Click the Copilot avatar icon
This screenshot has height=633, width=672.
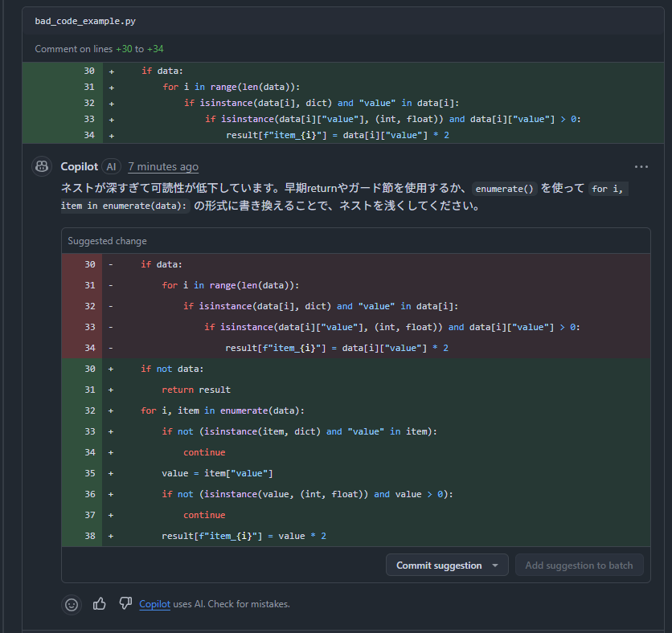tap(42, 166)
